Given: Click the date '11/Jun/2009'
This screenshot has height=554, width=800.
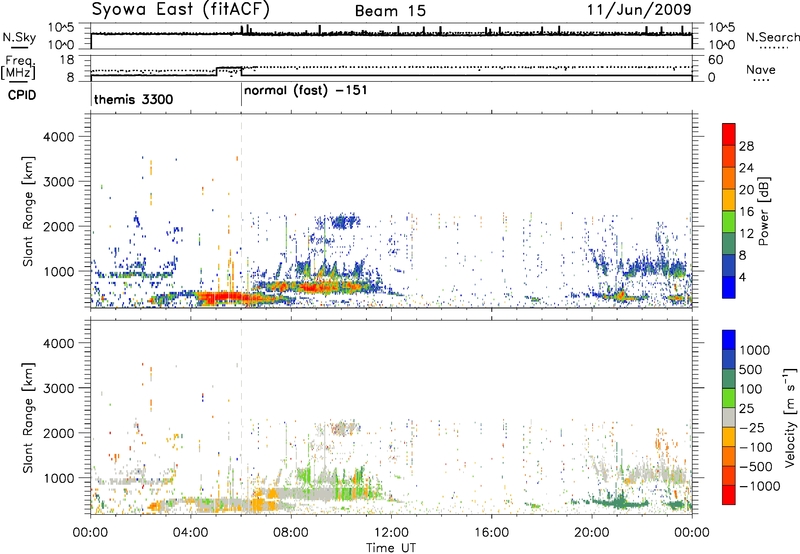Looking at the screenshot, I should point(639,10).
